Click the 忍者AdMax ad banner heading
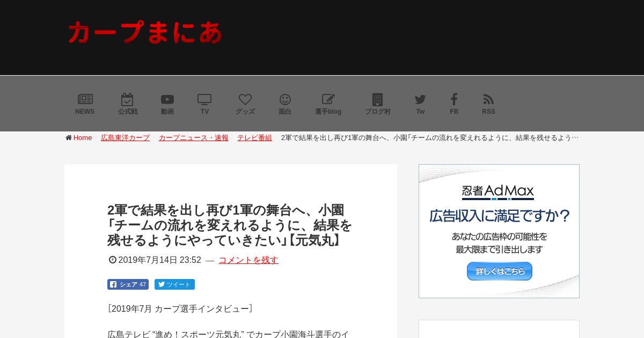644x338 pixels. pos(498,192)
